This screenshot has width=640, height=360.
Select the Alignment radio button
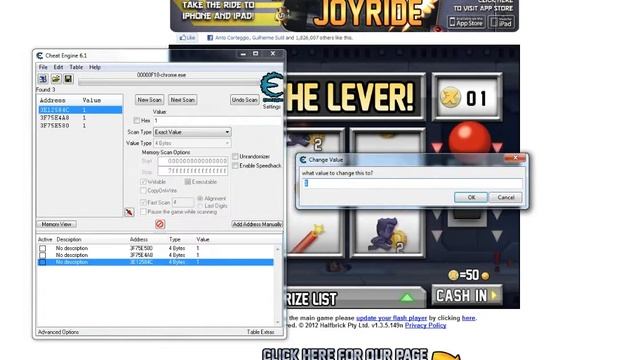coord(200,198)
